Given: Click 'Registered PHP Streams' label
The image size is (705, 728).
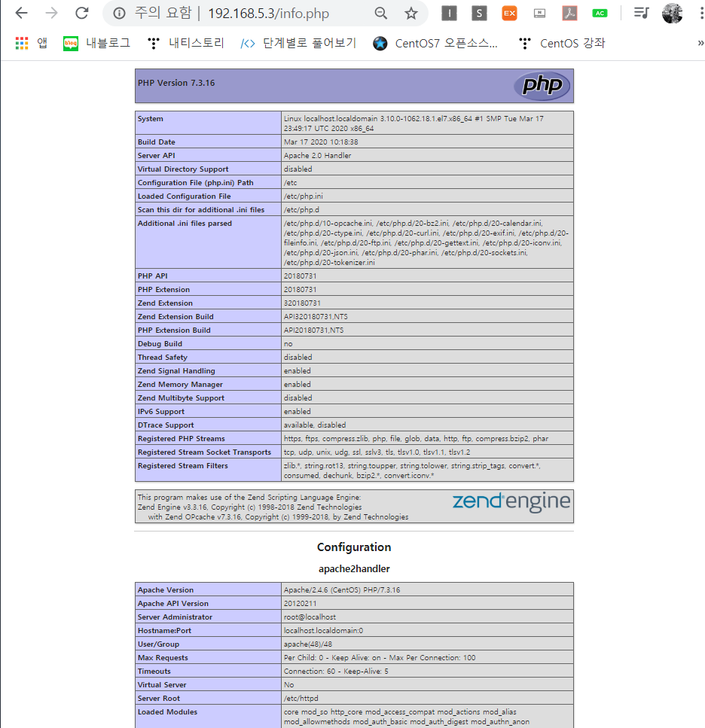Looking at the screenshot, I should pos(181,438).
